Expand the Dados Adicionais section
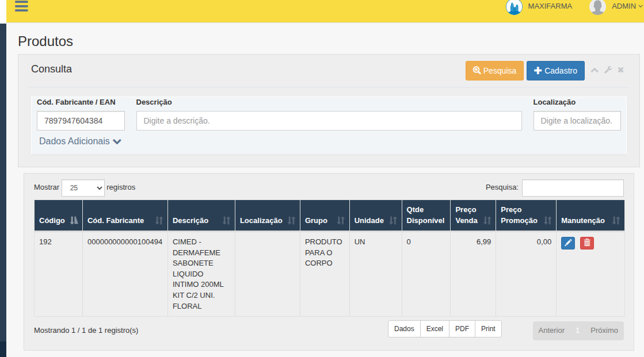The height and width of the screenshot is (357, 644). click(80, 141)
